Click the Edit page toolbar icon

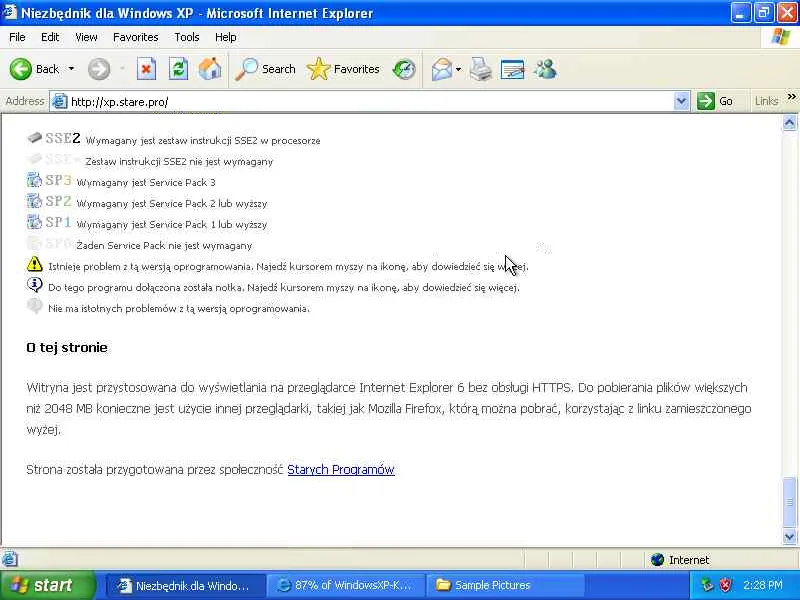click(512, 69)
